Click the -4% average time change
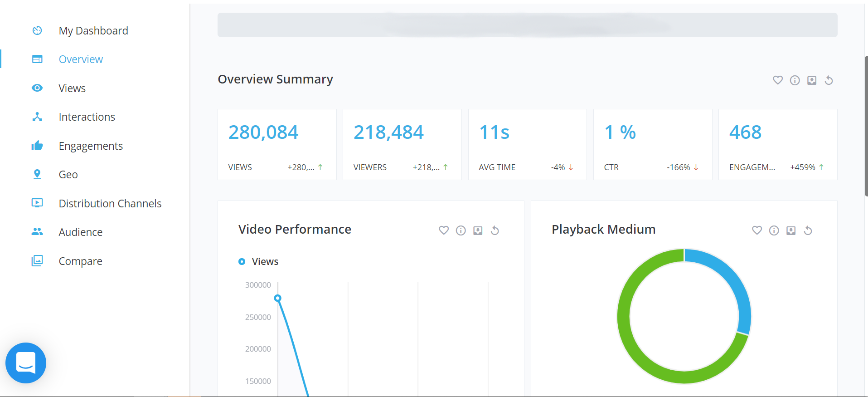Viewport: 868px width, 397px height. (x=558, y=167)
